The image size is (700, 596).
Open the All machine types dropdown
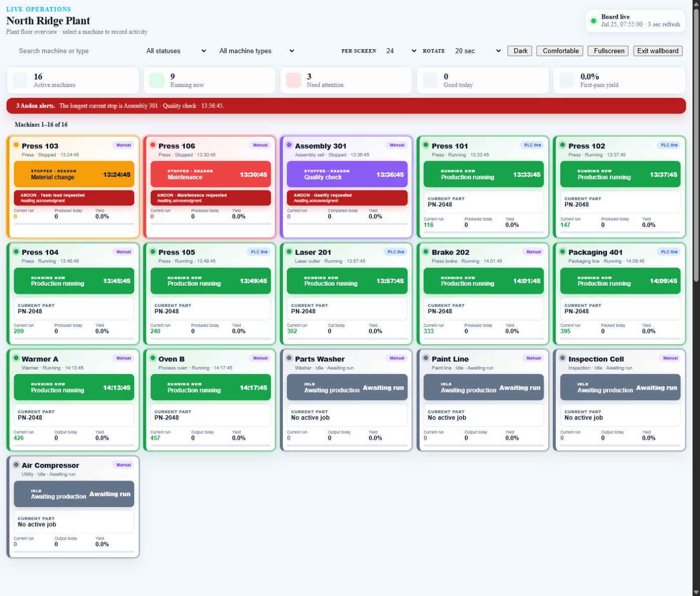[256, 51]
